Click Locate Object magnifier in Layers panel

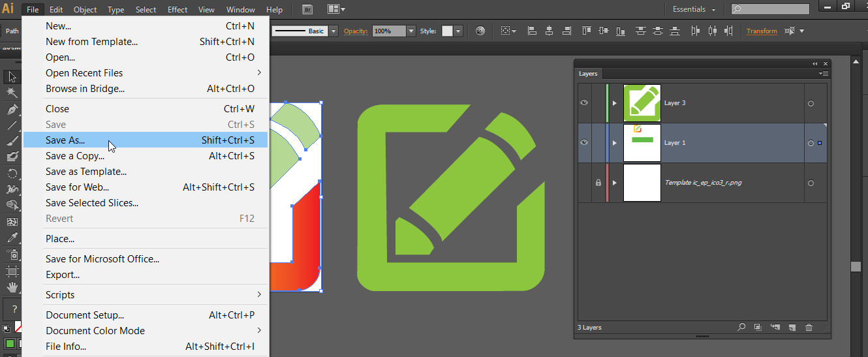tap(741, 327)
